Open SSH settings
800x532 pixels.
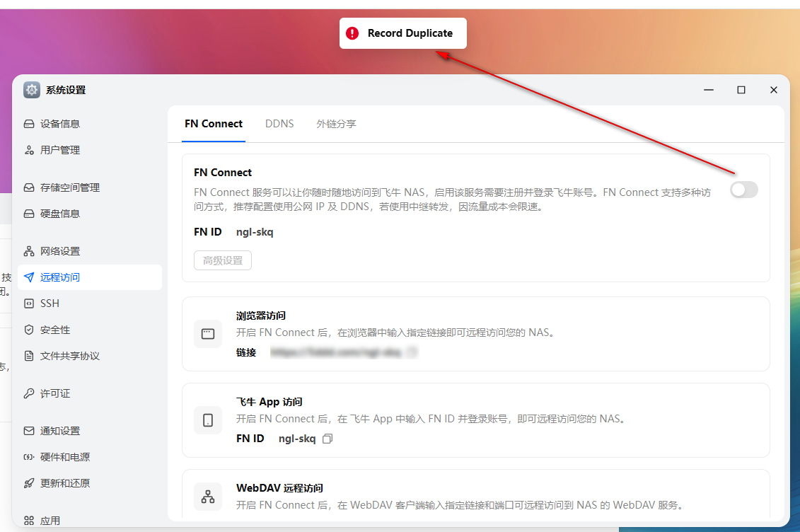tap(90, 303)
